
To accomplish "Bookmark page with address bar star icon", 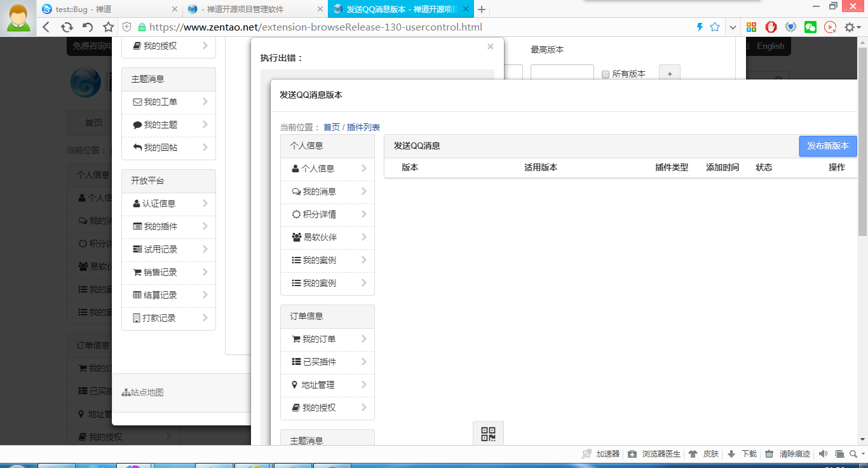I will [715, 27].
